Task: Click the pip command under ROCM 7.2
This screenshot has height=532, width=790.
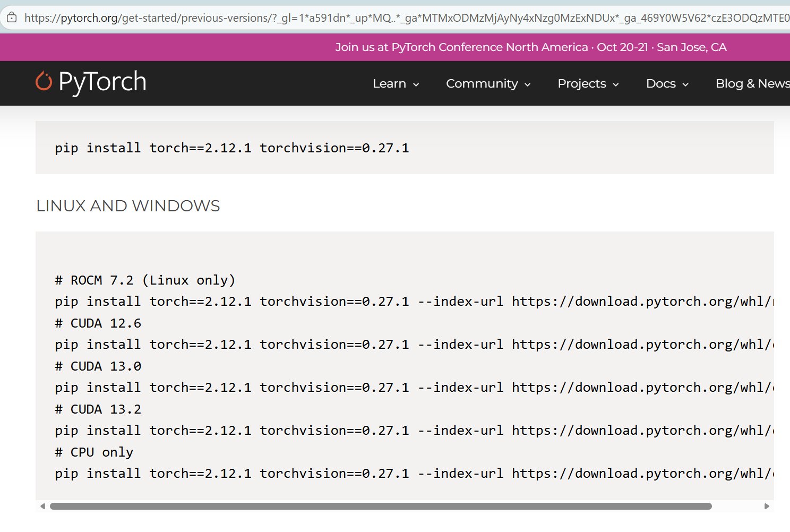Action: coord(414,302)
